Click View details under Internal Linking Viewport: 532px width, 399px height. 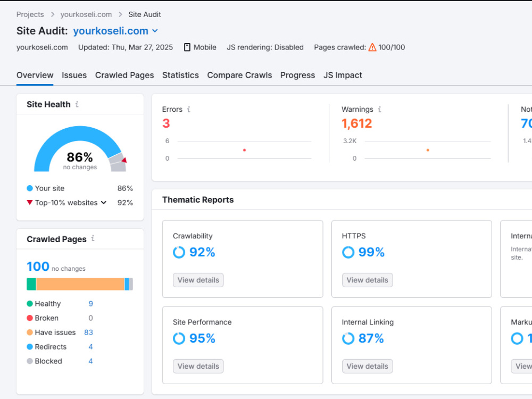[x=368, y=366]
